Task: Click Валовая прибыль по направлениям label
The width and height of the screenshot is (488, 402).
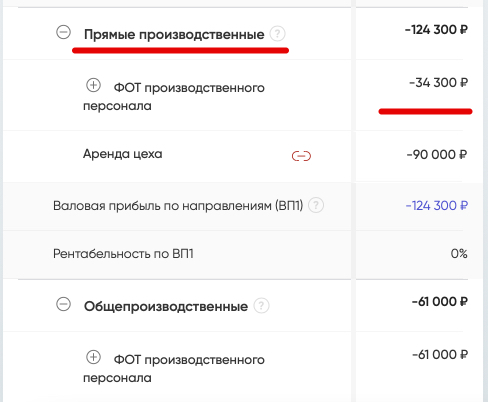Action: click(x=178, y=206)
